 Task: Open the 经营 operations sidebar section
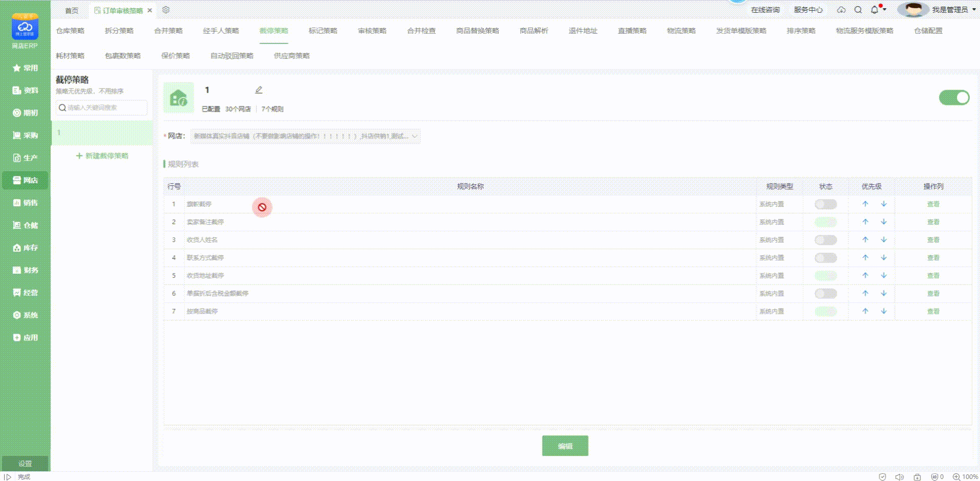[x=25, y=293]
